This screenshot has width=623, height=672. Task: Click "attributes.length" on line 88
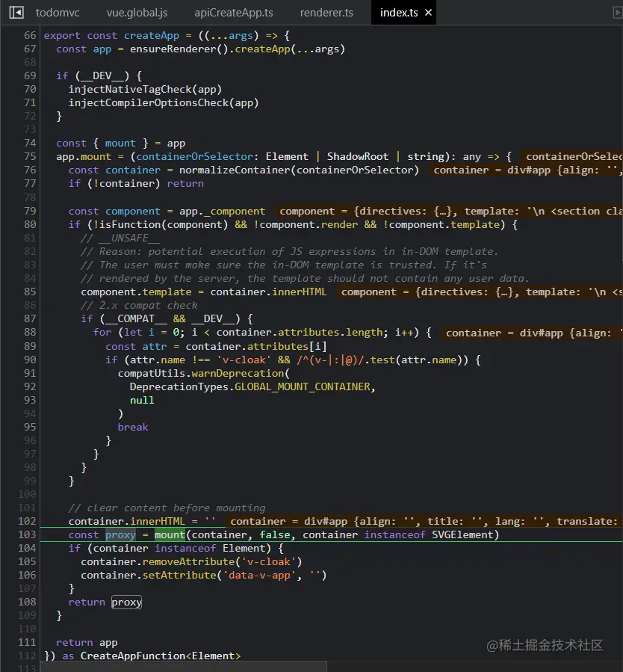click(x=330, y=332)
